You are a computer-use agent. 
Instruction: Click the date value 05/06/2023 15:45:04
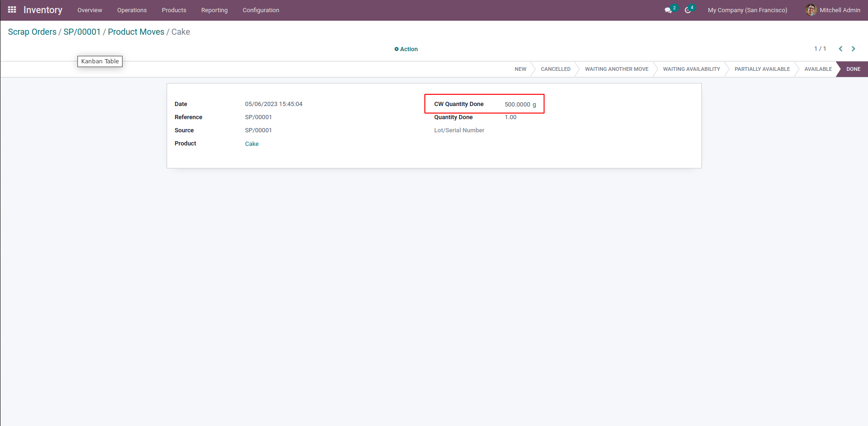(x=274, y=104)
